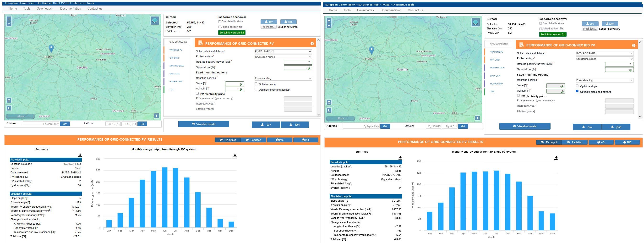
Task: Switch to the TRACKING PV tab on left
Action: click(176, 50)
